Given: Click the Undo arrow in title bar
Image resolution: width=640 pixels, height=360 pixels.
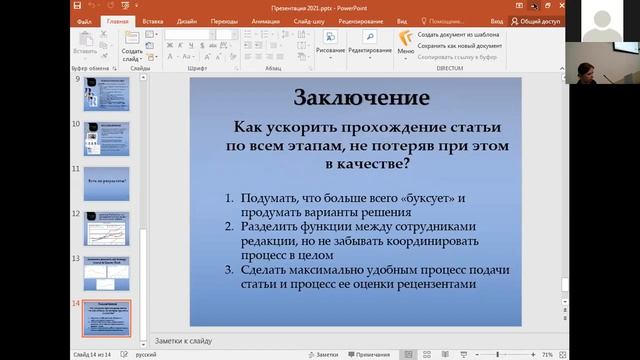Looking at the screenshot, I should [x=91, y=5].
